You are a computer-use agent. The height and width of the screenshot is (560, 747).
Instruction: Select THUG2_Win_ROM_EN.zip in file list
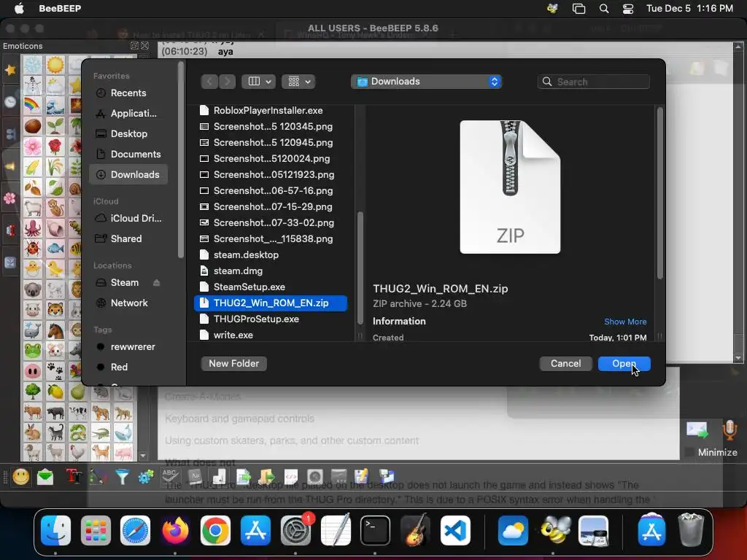pos(271,303)
